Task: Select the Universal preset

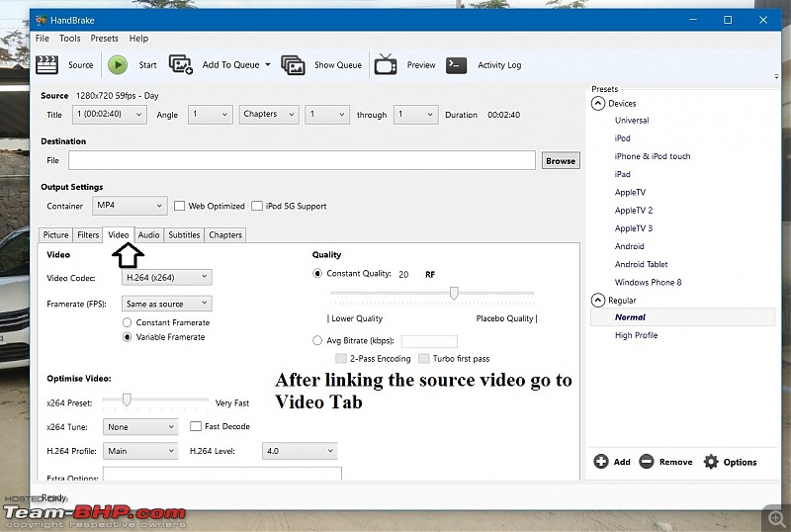Action: tap(632, 120)
